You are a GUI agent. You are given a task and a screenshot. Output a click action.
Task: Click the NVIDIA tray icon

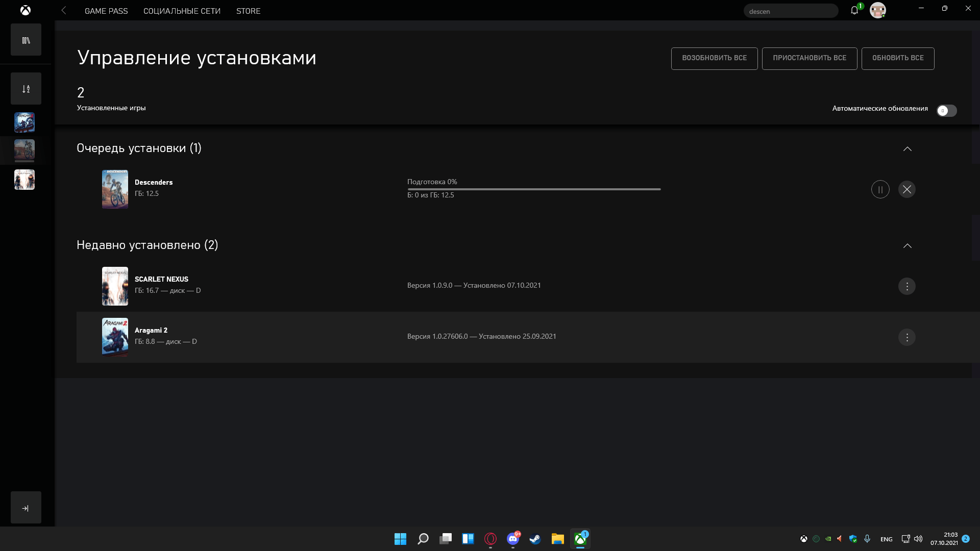pos(828,539)
